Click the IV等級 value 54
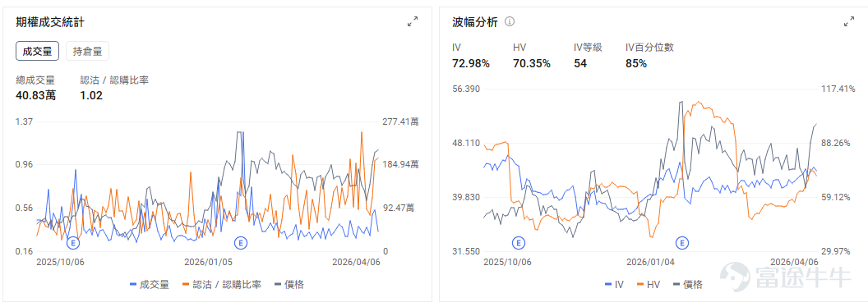The image size is (868, 307). [x=580, y=63]
